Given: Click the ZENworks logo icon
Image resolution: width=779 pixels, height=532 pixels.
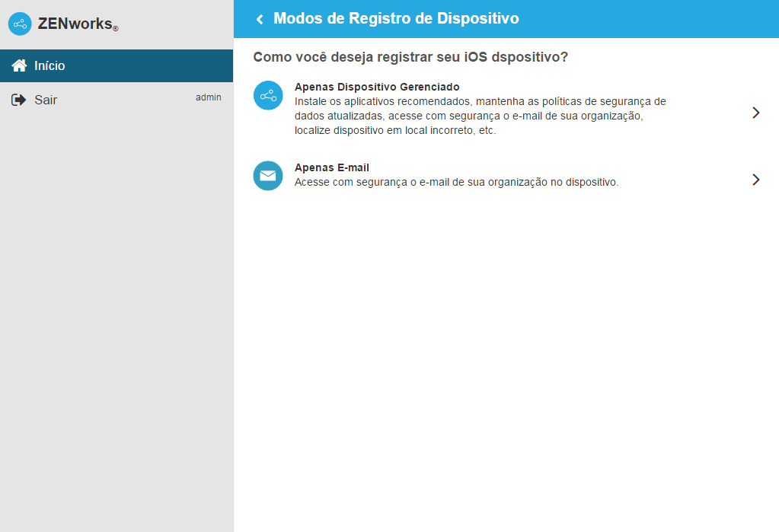Looking at the screenshot, I should (20, 24).
